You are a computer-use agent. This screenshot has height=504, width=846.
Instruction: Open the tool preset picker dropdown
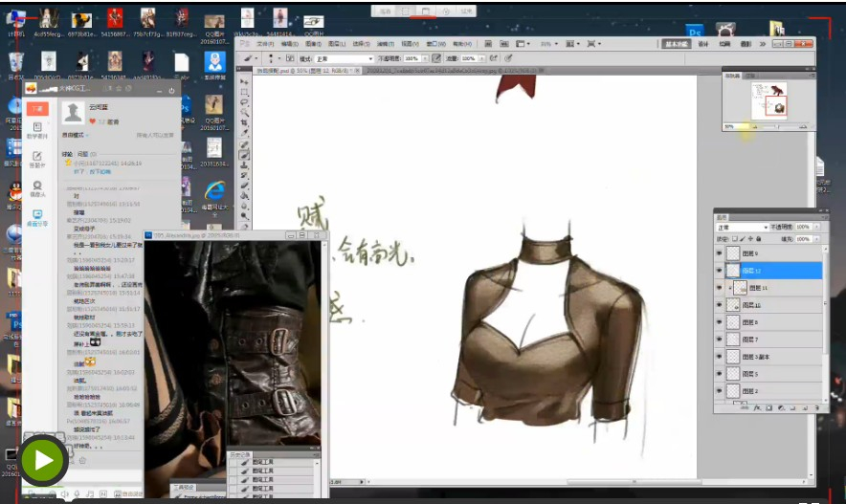(x=256, y=58)
